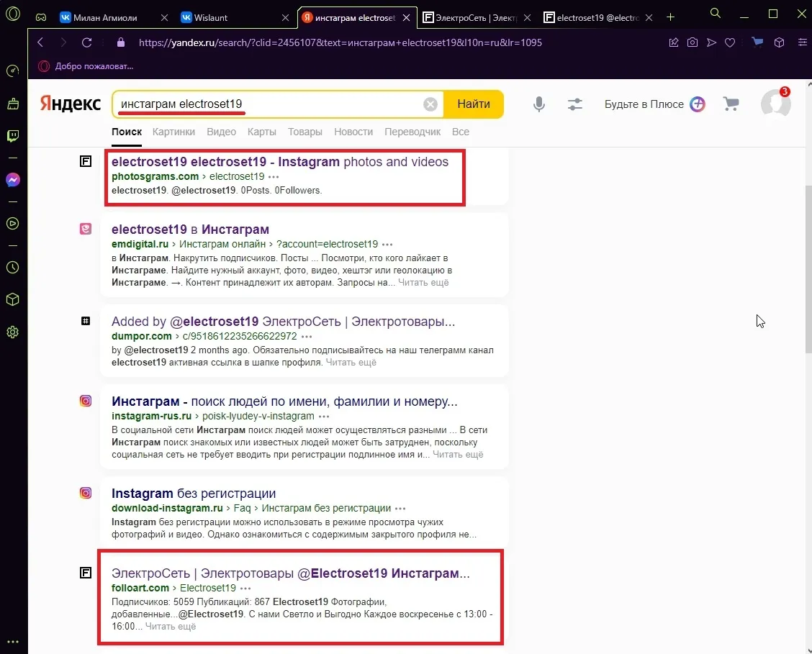Click the share page icon in address bar
Viewport: 812px width, 654px height.
click(x=674, y=42)
